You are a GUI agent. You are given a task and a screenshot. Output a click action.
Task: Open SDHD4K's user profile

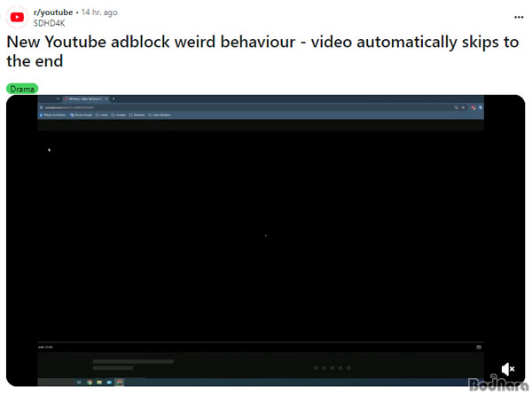click(49, 23)
